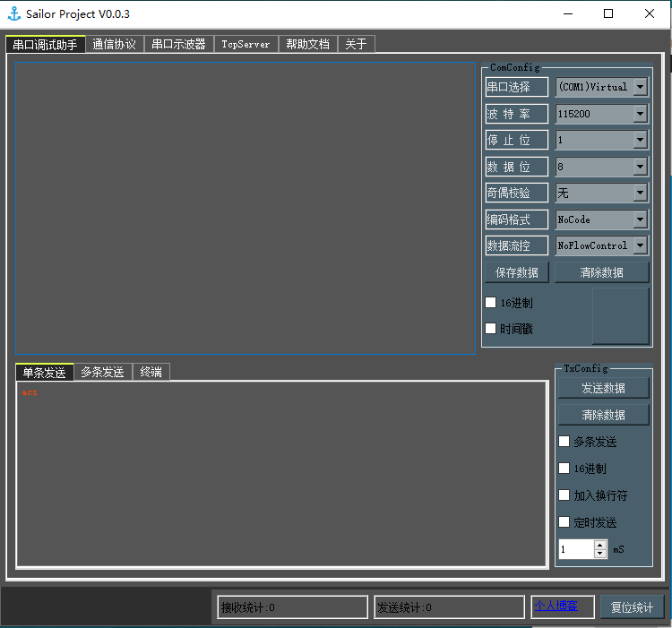Expand the 停止位 dropdown showing 1

click(x=640, y=140)
